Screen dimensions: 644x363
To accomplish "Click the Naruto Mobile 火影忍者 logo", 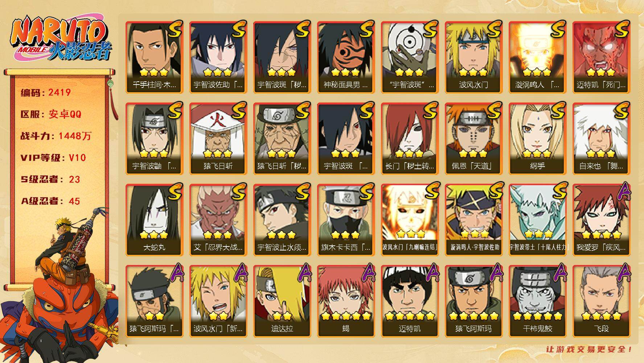I will pos(61,39).
